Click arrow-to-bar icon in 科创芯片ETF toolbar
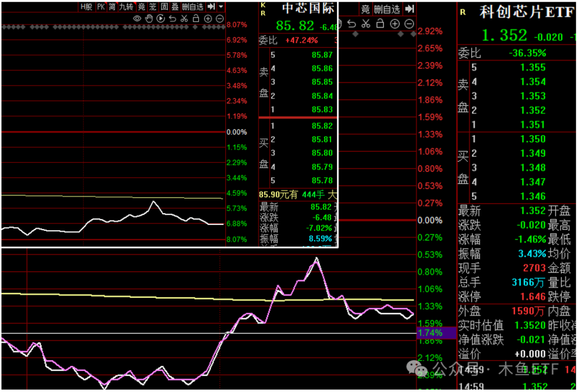The height and width of the screenshot is (392, 577). click(x=409, y=9)
